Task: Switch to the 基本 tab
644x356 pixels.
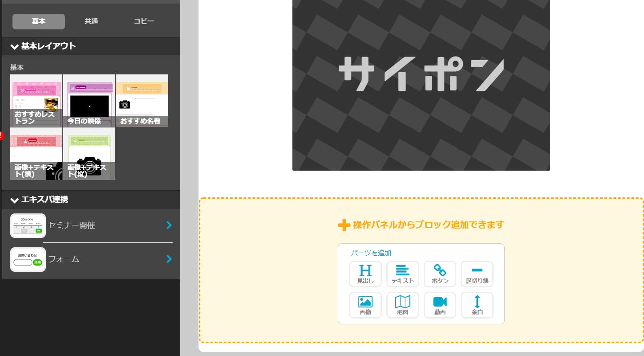Action: (39, 21)
